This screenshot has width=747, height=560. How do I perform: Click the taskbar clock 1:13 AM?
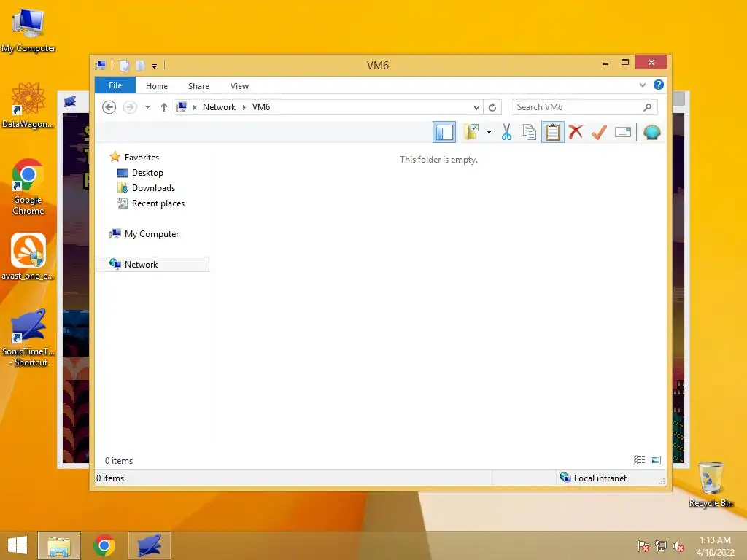[x=715, y=546]
